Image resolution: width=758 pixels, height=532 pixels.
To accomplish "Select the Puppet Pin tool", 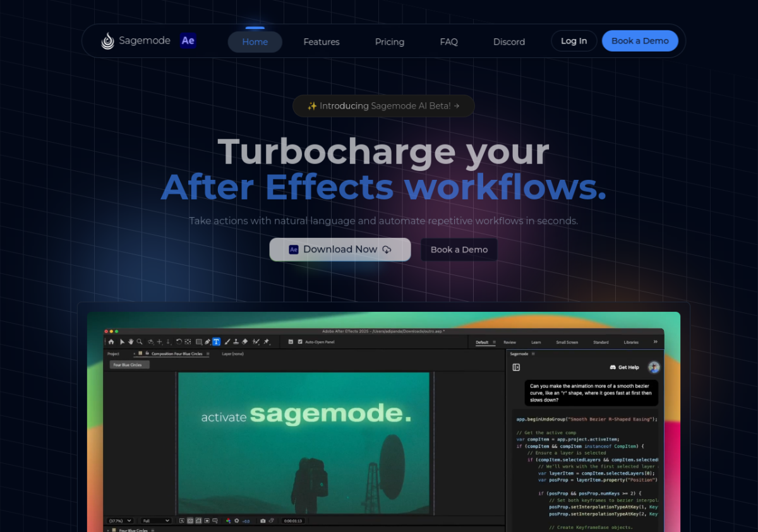I will pos(266,342).
